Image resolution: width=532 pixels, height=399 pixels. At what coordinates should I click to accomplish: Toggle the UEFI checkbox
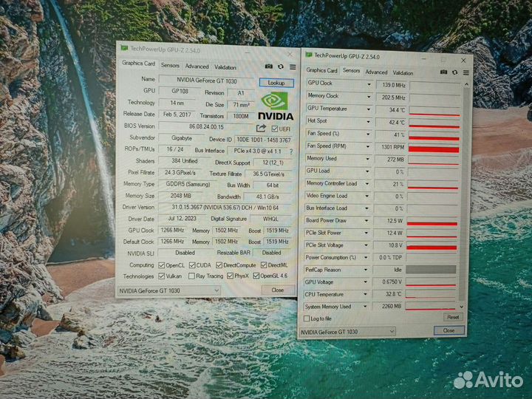point(274,129)
